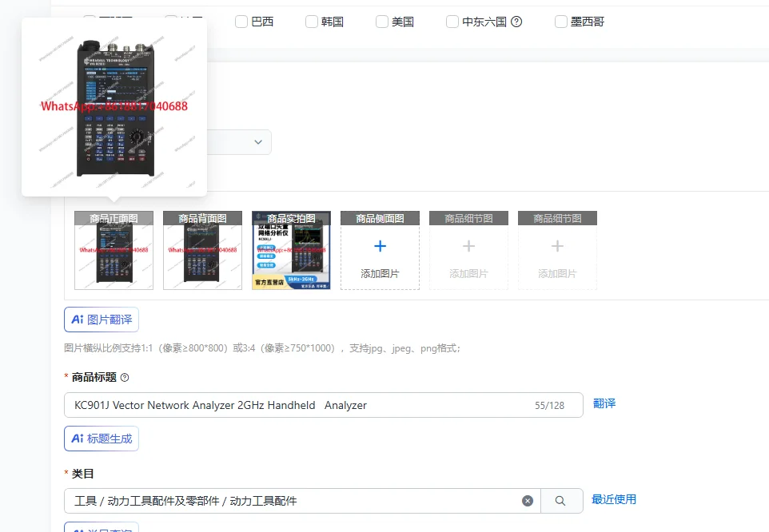769x532 pixels.
Task: Select the 商品正面图 thumbnail
Action: tap(114, 250)
